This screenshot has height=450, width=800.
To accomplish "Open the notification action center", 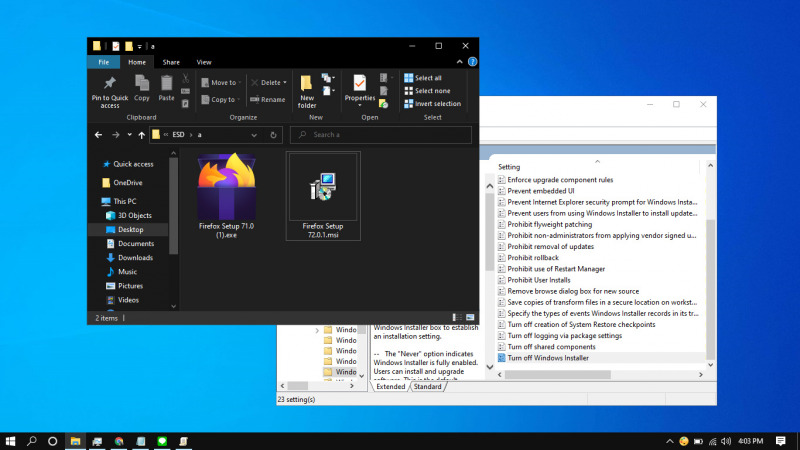I will [781, 441].
